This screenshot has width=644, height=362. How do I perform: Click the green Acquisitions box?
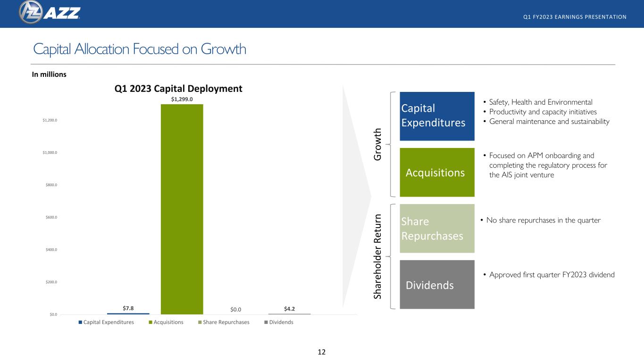(437, 172)
